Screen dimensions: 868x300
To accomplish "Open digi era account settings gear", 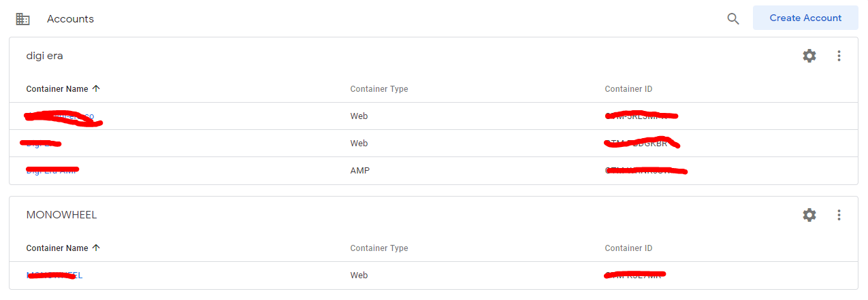I will click(809, 56).
